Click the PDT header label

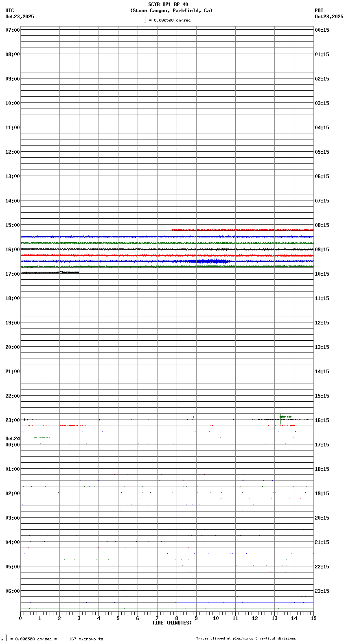(319, 11)
